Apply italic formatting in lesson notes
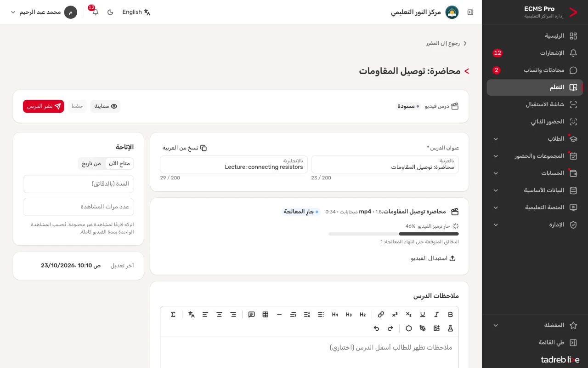The image size is (588, 368). coord(436,315)
